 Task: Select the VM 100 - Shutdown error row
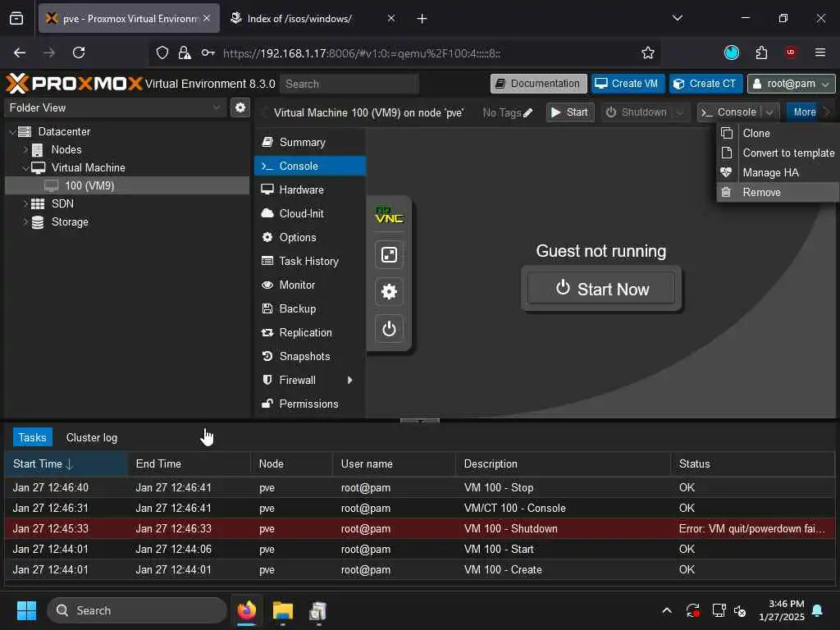click(x=419, y=529)
